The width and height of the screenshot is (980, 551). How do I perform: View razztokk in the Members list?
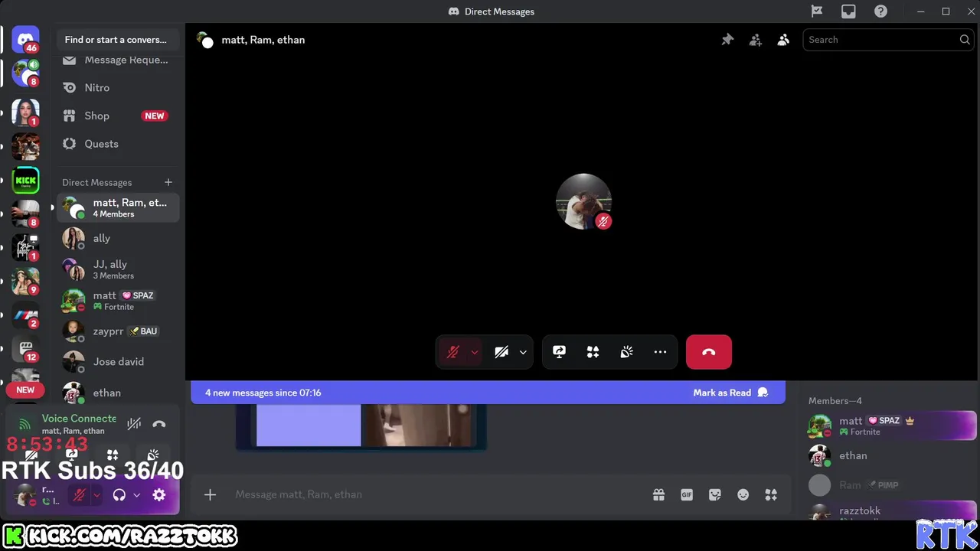tap(893, 511)
